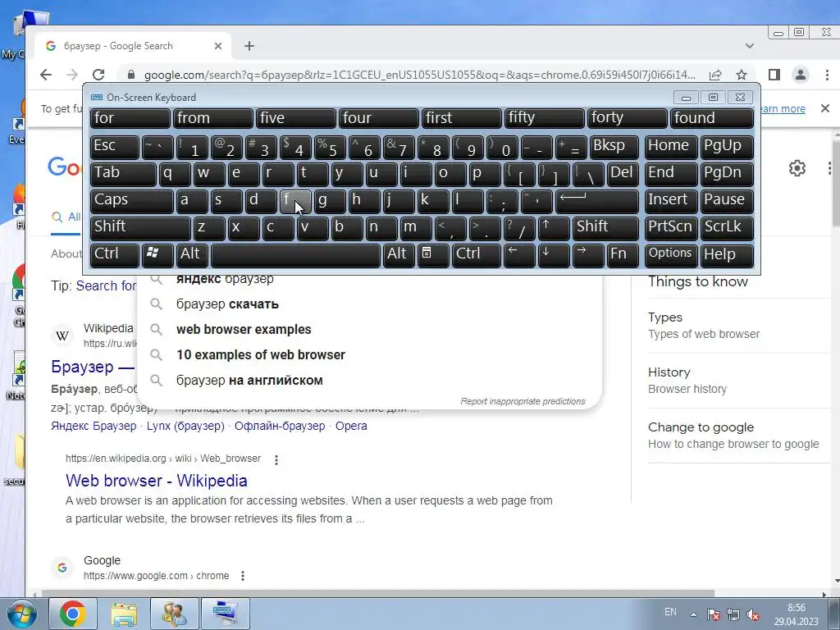Open Chrome from the taskbar
Image resolution: width=840 pixels, height=630 pixels.
coord(73,614)
